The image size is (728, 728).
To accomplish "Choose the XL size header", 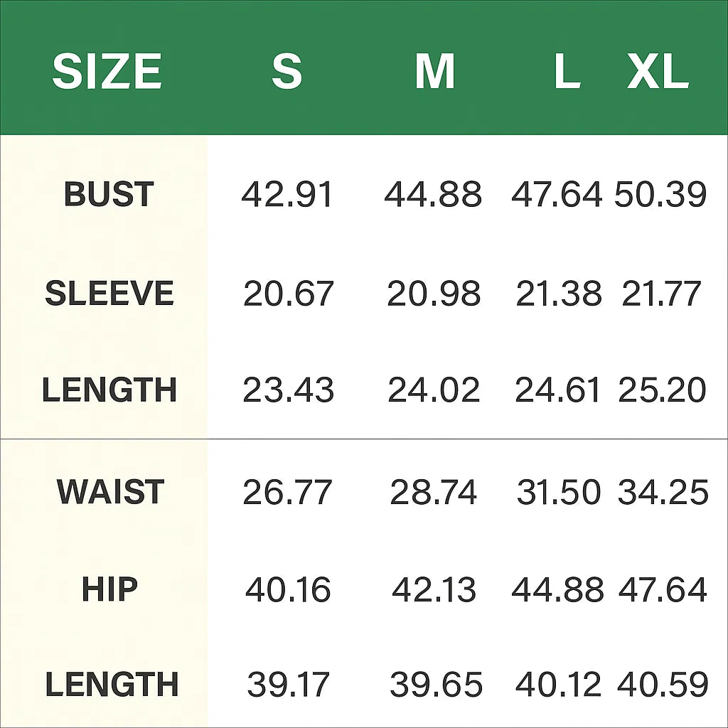I will point(658,72).
